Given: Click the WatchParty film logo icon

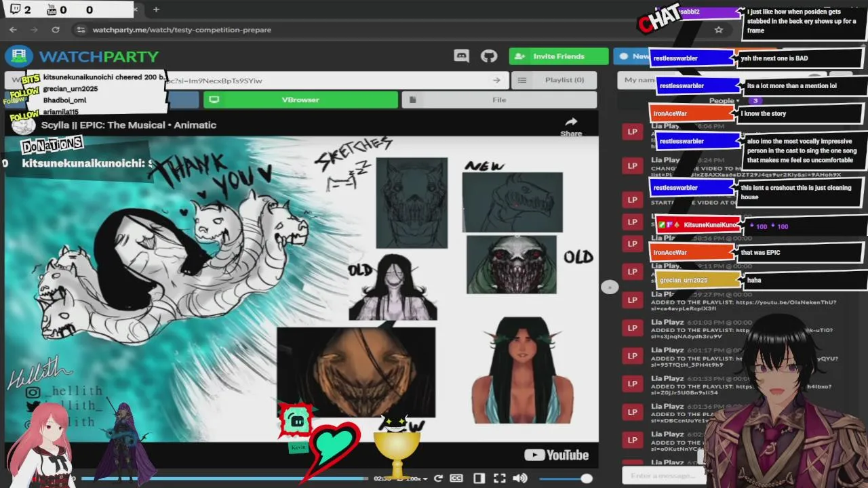Looking at the screenshot, I should (x=19, y=56).
